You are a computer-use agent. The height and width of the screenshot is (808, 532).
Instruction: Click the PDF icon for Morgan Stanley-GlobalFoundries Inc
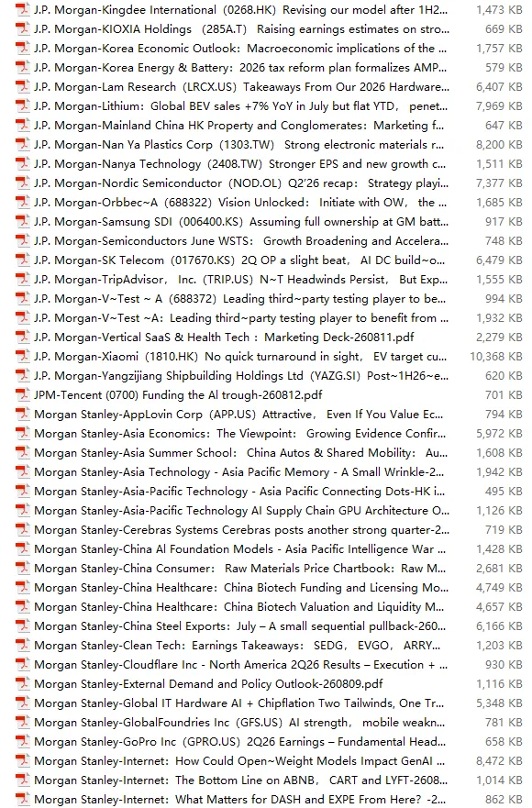23,723
